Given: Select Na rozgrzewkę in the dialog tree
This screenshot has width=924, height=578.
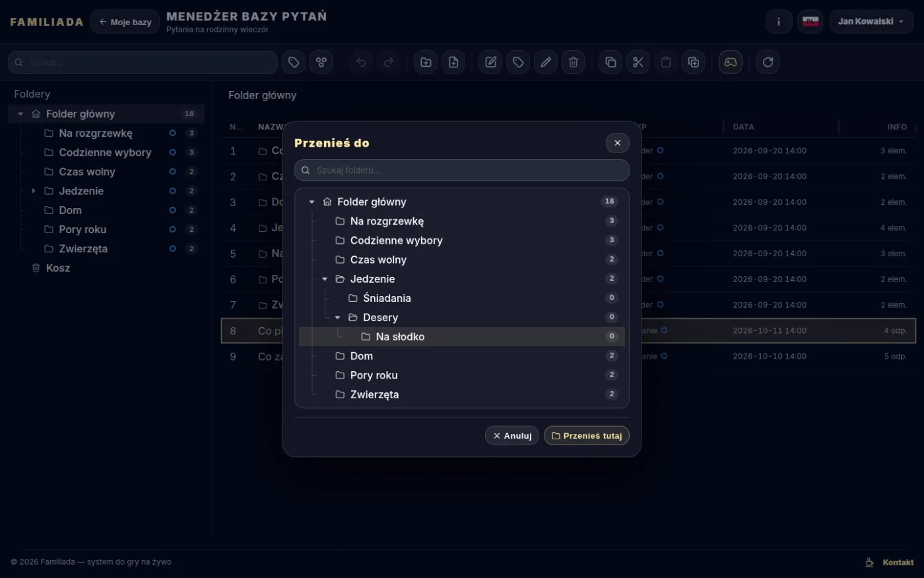Looking at the screenshot, I should [462, 221].
